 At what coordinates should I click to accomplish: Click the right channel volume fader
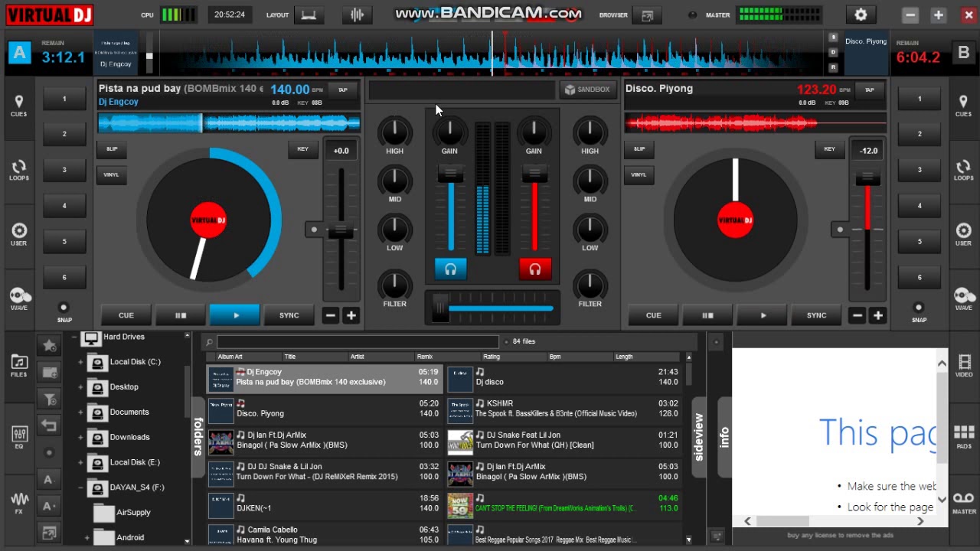pos(534,175)
